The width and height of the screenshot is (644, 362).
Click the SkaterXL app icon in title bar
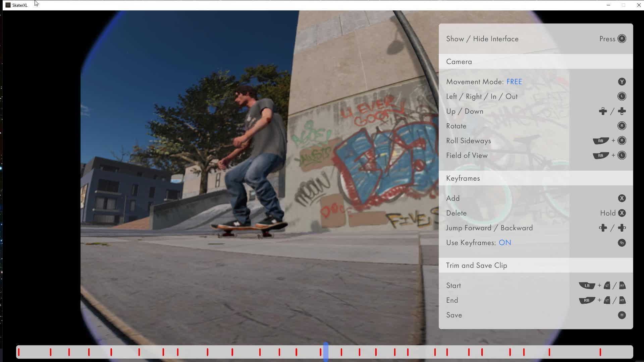pyautogui.click(x=8, y=5)
